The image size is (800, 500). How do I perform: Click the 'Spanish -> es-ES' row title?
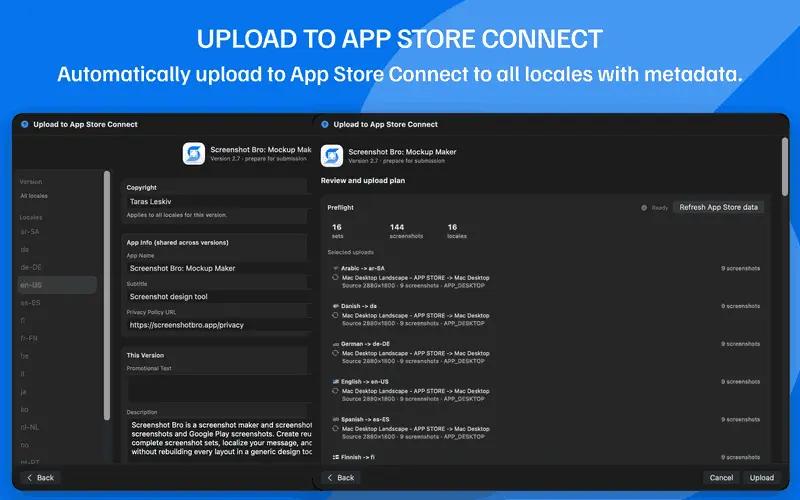[365, 419]
